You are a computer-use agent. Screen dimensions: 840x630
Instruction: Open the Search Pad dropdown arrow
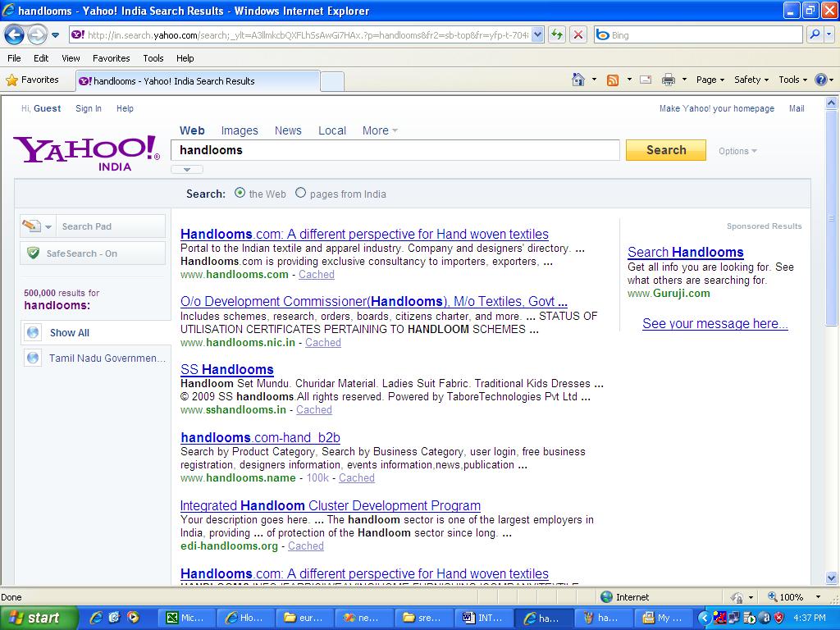(x=48, y=226)
